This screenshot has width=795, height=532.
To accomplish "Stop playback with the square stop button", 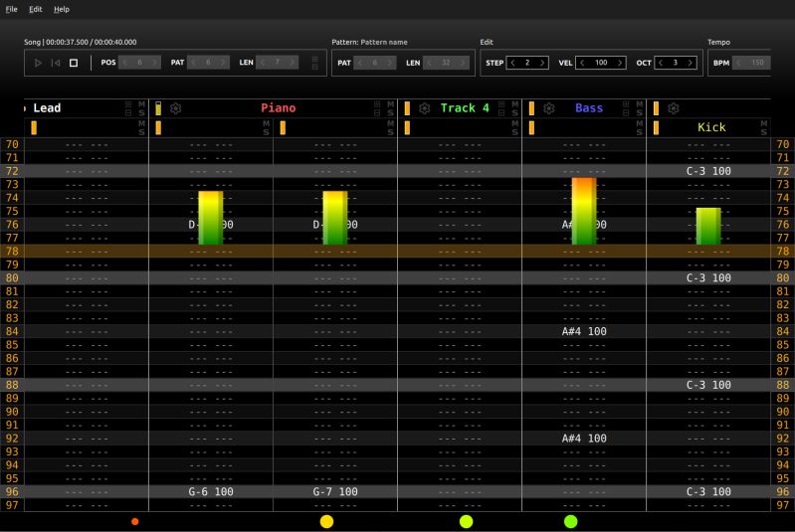I will [x=74, y=63].
